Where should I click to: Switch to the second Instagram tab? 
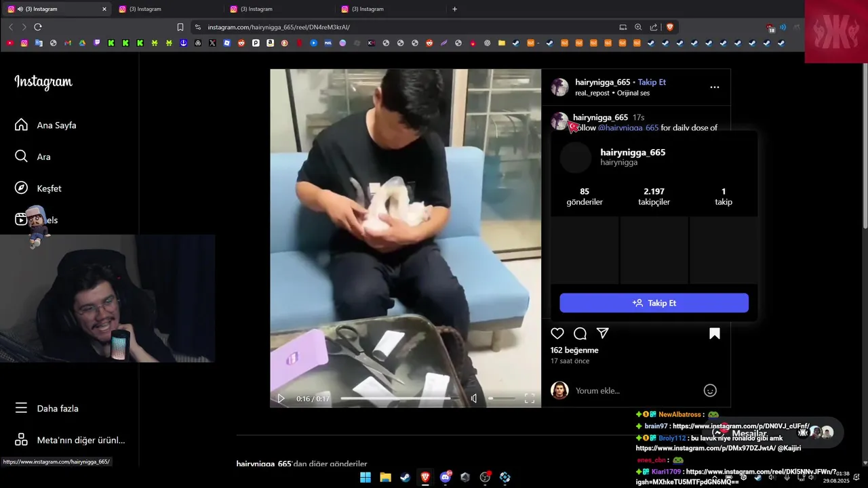168,9
